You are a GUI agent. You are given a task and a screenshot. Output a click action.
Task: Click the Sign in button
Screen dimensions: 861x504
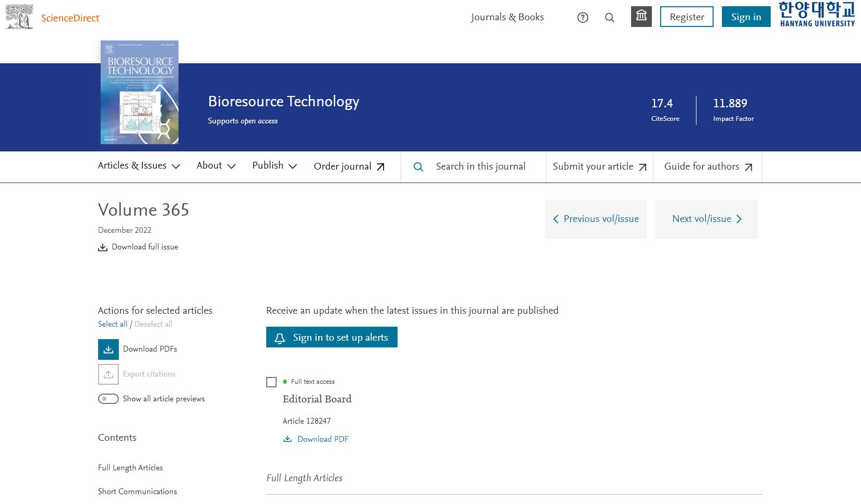point(746,17)
